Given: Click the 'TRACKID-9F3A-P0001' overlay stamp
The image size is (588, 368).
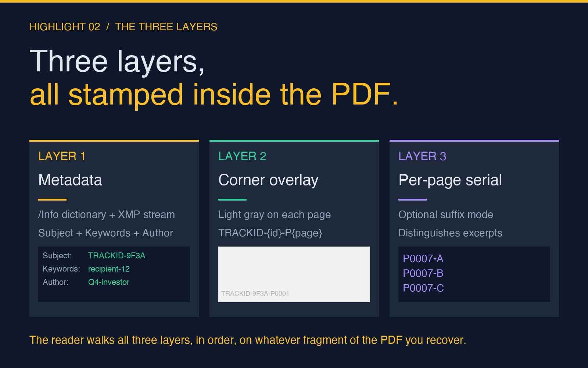Looking at the screenshot, I should (x=255, y=294).
